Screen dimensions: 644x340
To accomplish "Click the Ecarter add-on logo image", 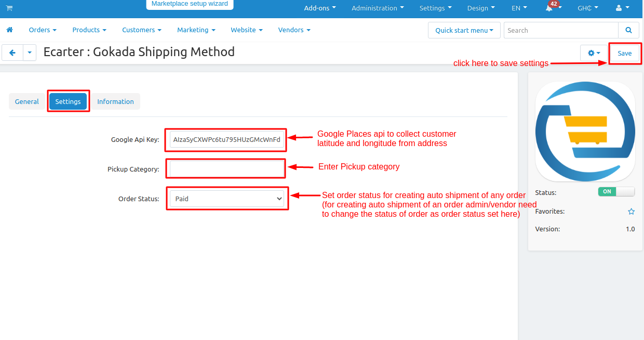I will coord(585,132).
